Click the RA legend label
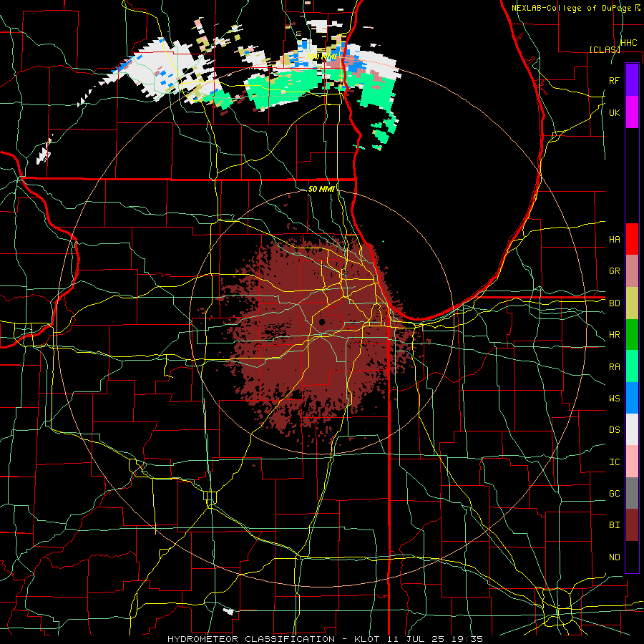Viewport: 644px width, 644px height. 614,366
